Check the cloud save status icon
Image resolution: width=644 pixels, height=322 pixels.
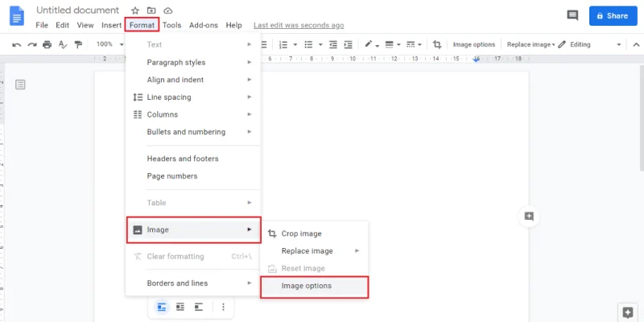168,10
